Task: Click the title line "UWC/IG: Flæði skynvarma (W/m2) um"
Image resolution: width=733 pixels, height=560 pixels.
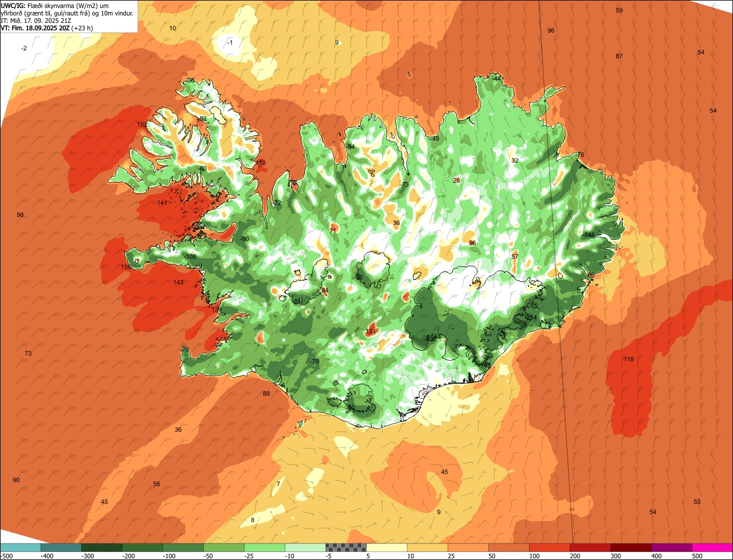Action: click(55, 5)
